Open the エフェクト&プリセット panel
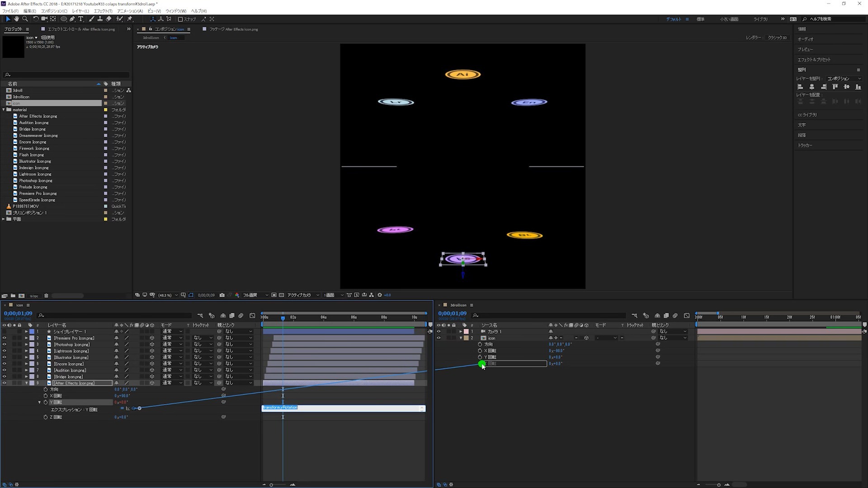868x488 pixels. [814, 60]
